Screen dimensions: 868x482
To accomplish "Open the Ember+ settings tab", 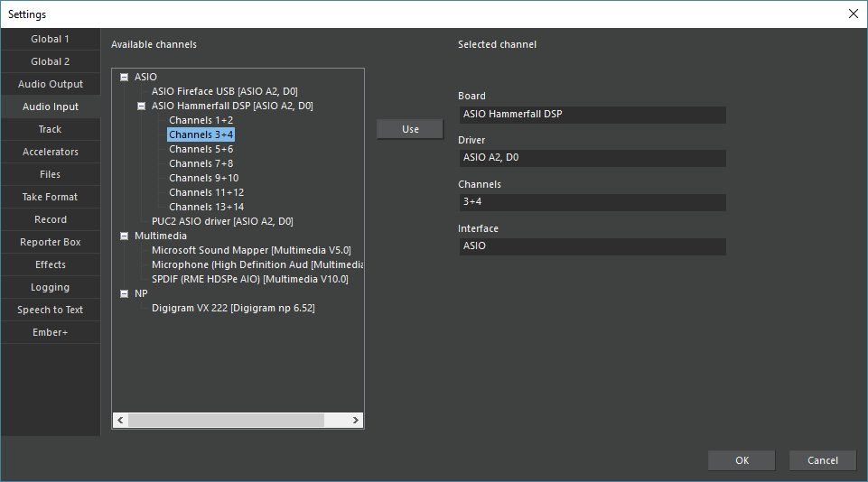I will (x=51, y=332).
